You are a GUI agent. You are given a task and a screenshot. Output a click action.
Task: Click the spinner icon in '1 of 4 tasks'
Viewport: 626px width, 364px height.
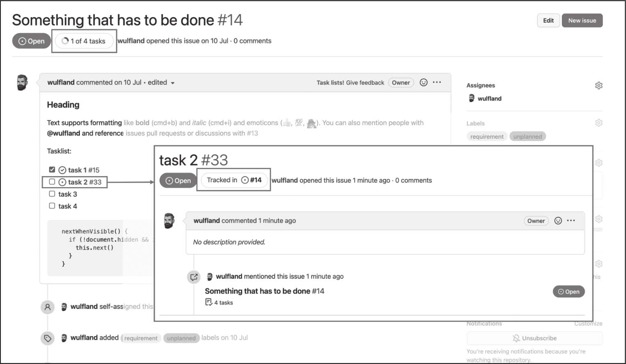(x=65, y=41)
